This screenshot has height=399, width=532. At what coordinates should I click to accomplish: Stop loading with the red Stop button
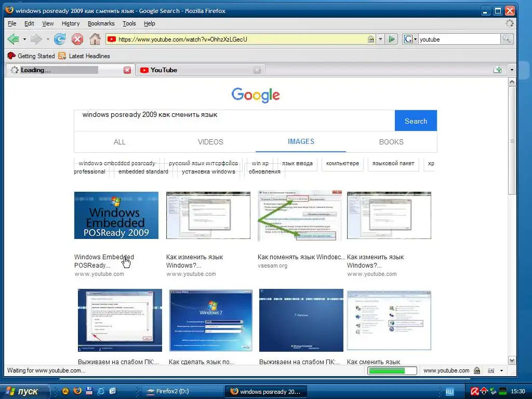click(x=77, y=39)
